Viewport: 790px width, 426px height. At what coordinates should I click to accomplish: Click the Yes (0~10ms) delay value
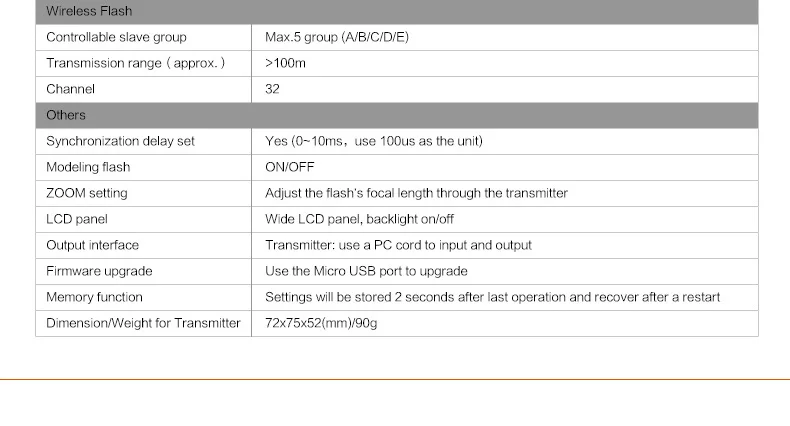point(373,141)
